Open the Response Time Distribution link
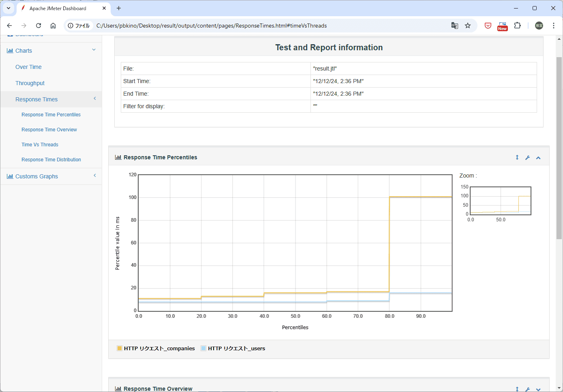Viewport: 563px width, 392px height. tap(51, 160)
